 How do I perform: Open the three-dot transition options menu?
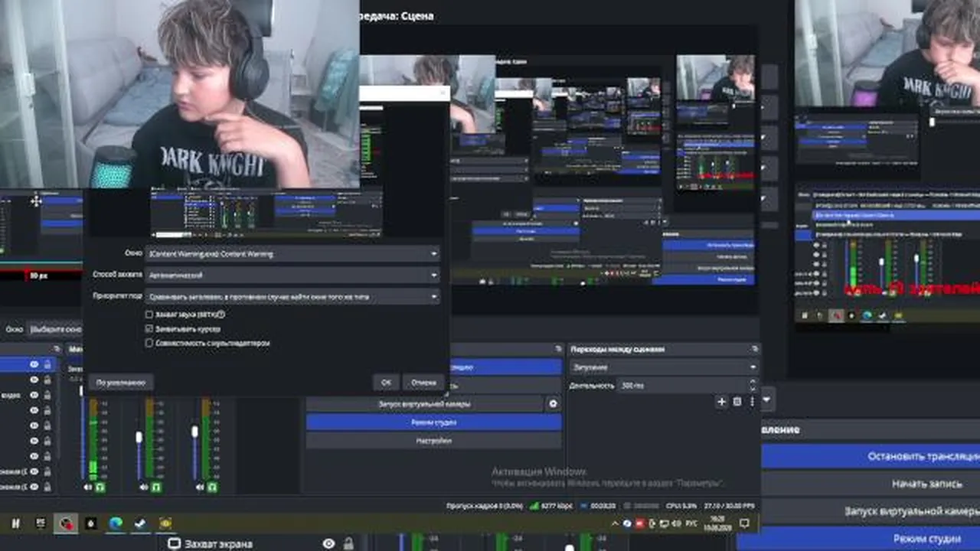pos(752,401)
